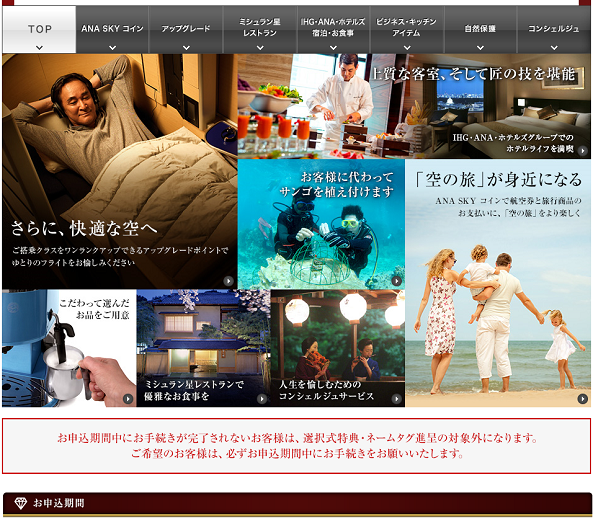Open IHG·ANA·ホテルズ 宿泊·お食事 menu
The image size is (593, 526).
[333, 29]
